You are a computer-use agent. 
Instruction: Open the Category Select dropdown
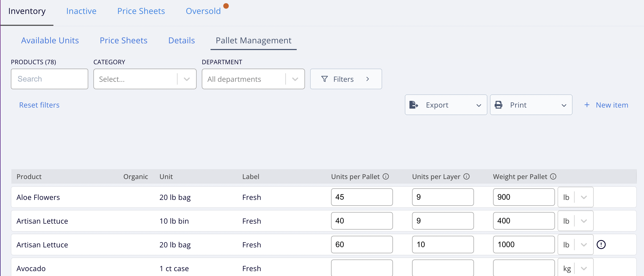point(145,79)
